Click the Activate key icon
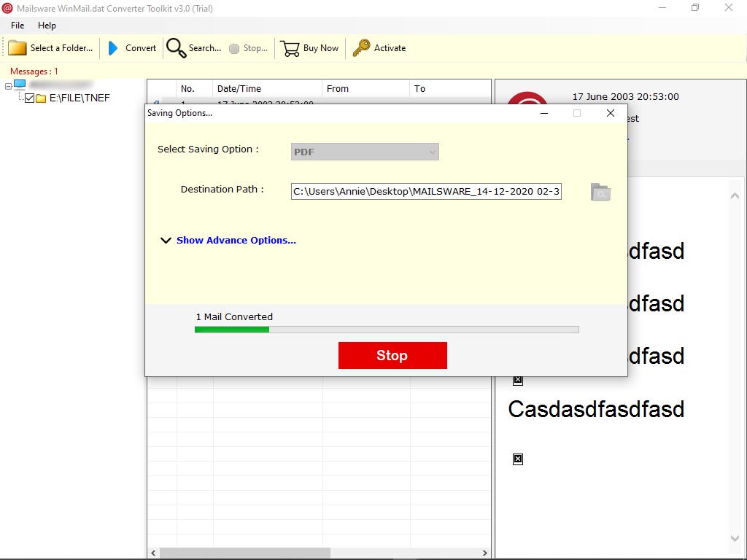This screenshot has width=747, height=560. (361, 48)
